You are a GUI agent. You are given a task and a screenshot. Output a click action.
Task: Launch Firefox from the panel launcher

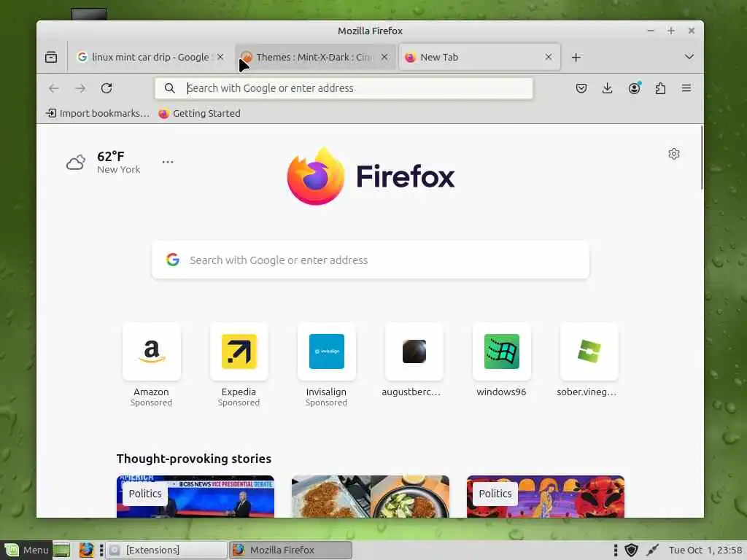click(x=86, y=550)
